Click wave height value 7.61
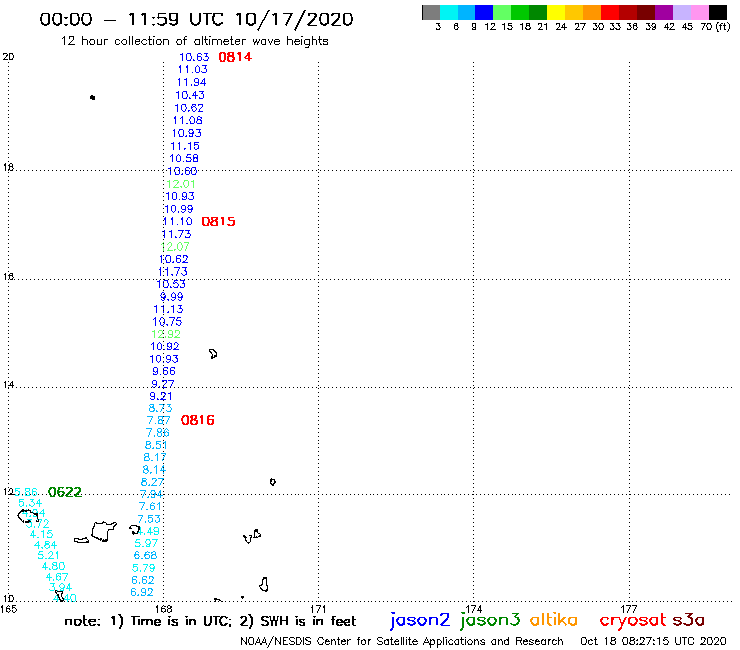Screen dimensions: 740x650 pos(150,506)
